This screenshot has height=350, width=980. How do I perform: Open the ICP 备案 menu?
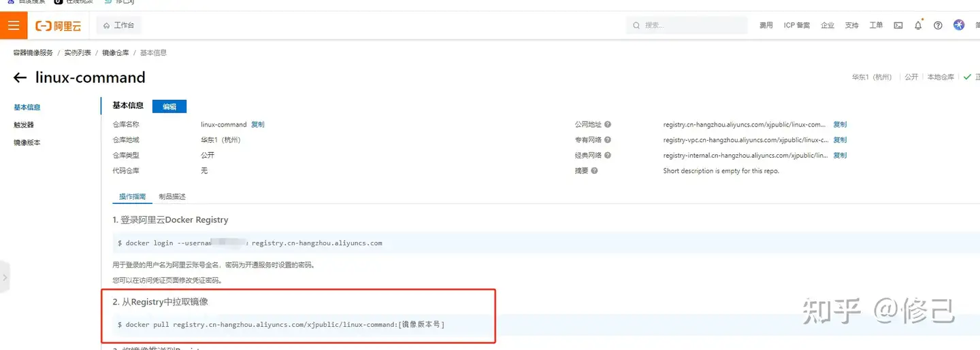(x=797, y=25)
